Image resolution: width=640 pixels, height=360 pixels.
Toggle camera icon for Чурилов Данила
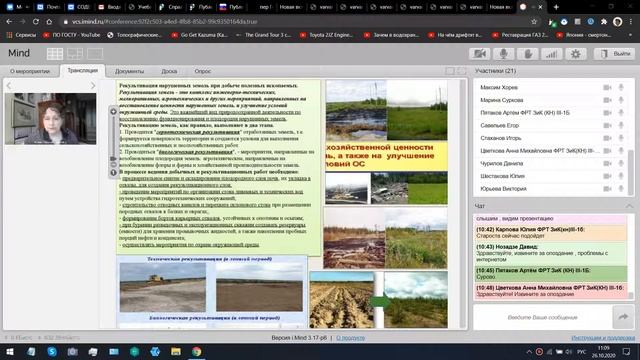(x=607, y=163)
